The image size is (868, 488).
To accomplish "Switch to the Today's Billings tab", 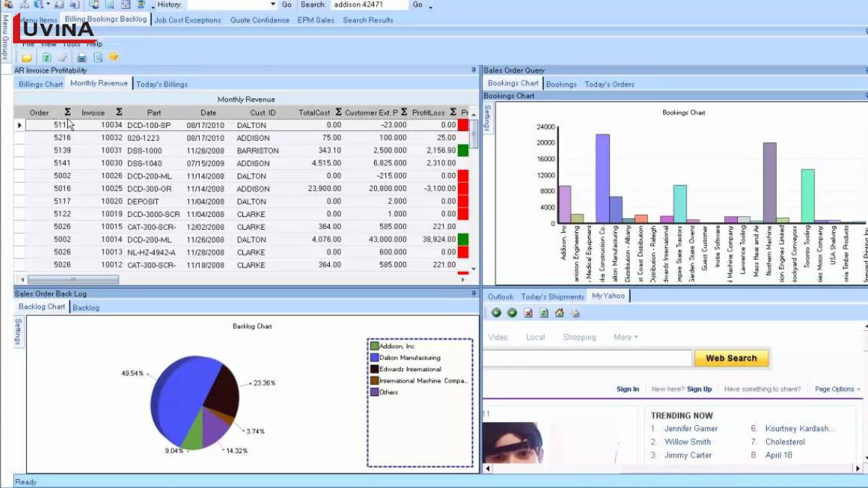I will [x=162, y=84].
